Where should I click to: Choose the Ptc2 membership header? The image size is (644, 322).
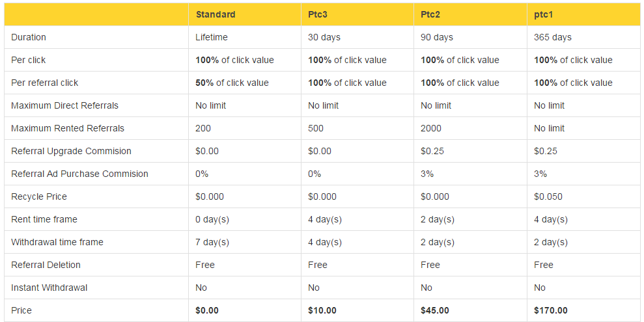click(x=432, y=14)
